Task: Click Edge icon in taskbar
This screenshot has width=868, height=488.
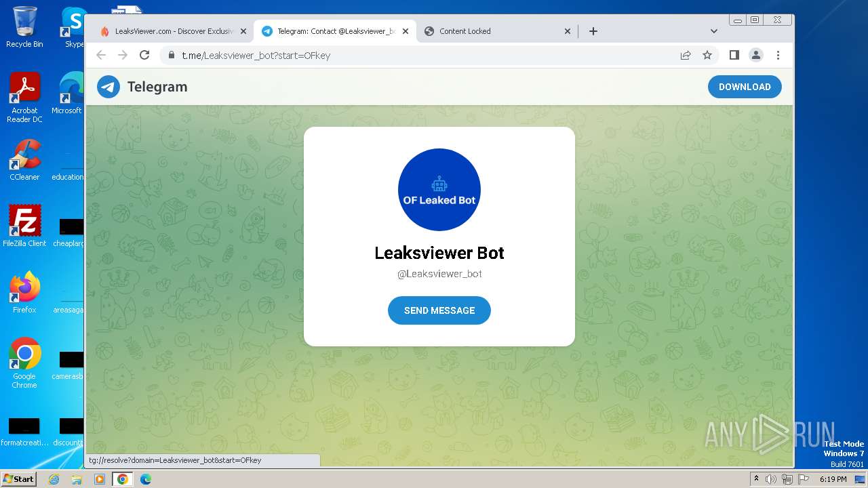Action: (145, 479)
